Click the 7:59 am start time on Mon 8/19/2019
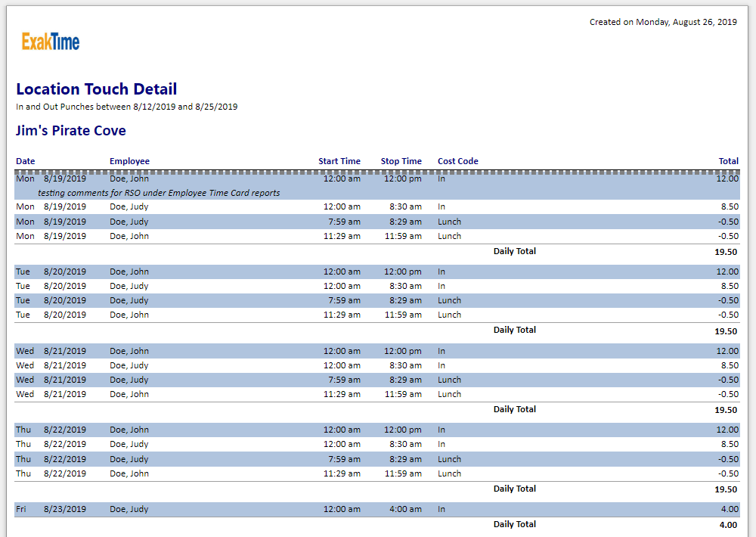Image resolution: width=756 pixels, height=537 pixels. 344,222
